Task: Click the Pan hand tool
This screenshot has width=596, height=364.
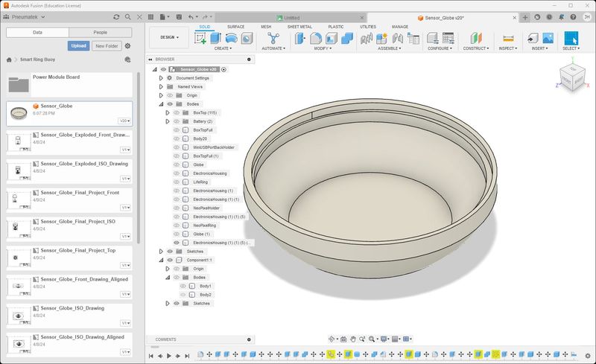Action: [352, 339]
